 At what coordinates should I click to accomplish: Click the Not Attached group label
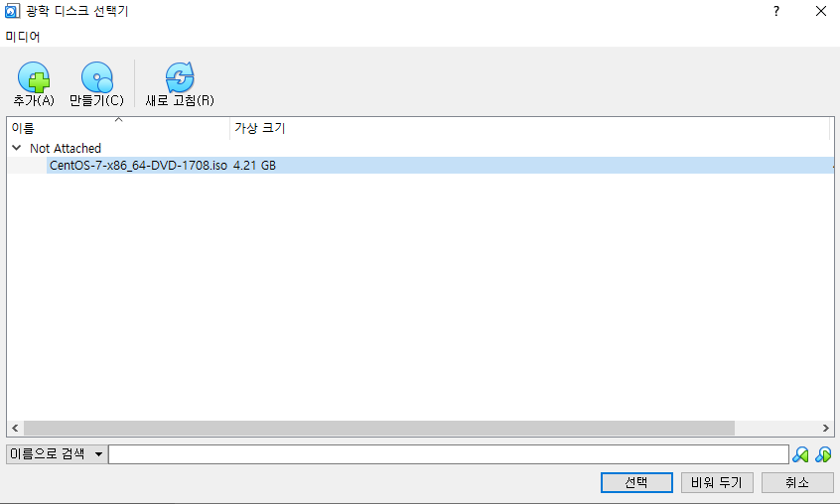coord(66,148)
